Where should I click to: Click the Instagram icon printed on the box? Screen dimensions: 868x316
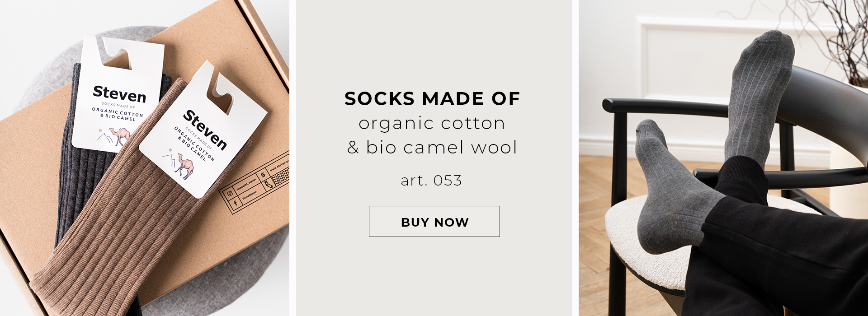230,193
